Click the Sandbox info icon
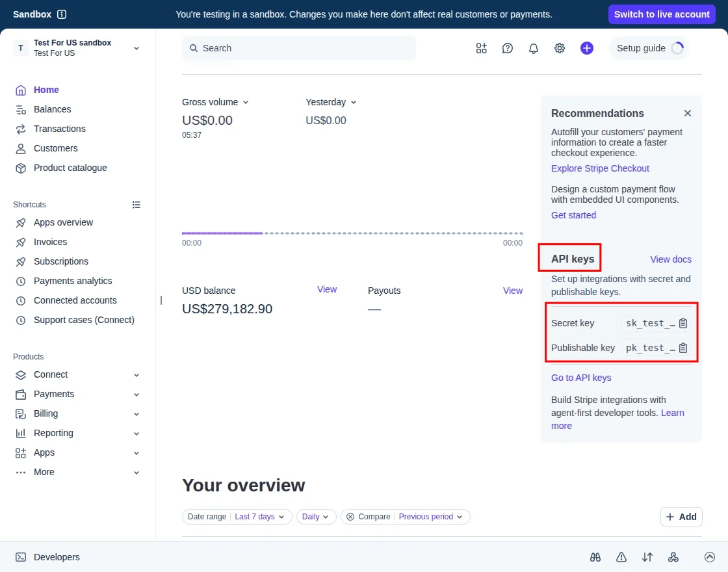Image resolution: width=728 pixels, height=572 pixels. 62,14
